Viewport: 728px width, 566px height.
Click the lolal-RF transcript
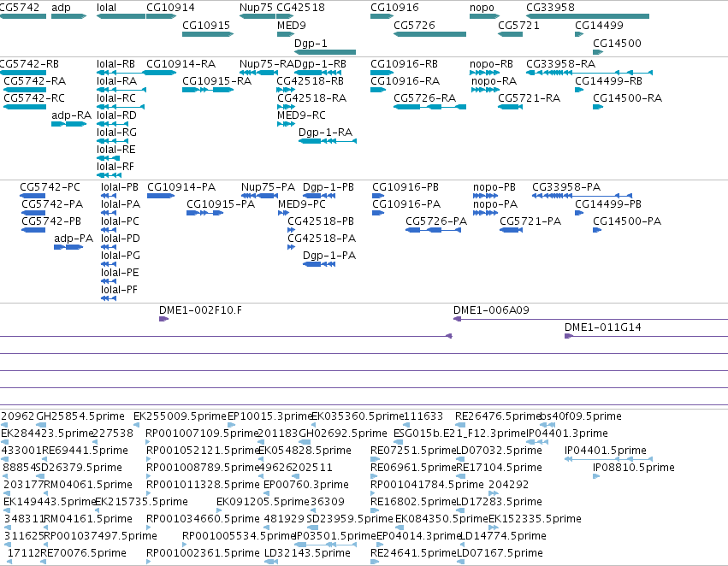pyautogui.click(x=109, y=175)
